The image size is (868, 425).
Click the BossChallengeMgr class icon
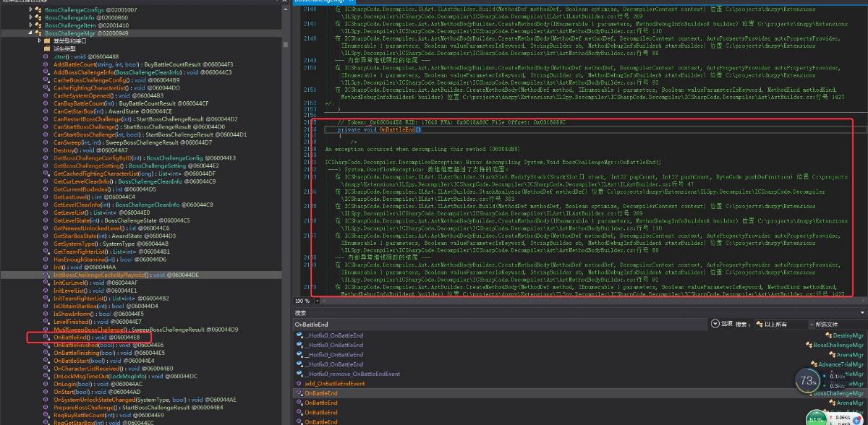(39, 33)
